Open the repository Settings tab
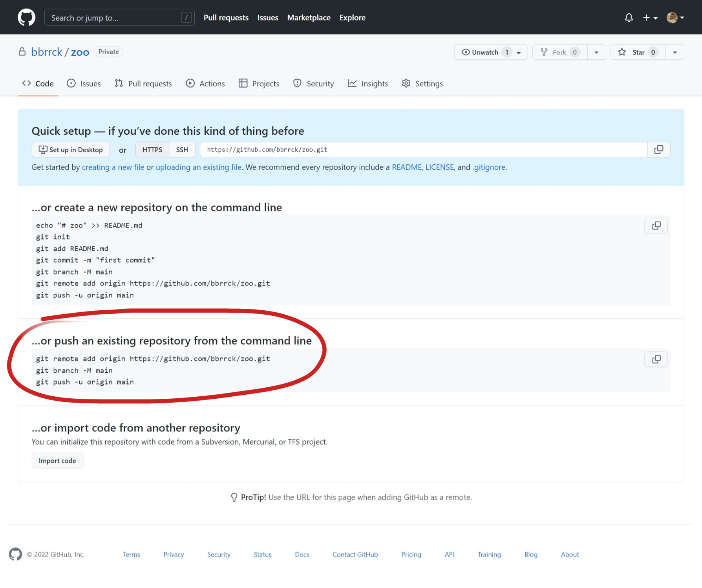This screenshot has width=702, height=588. click(x=422, y=84)
